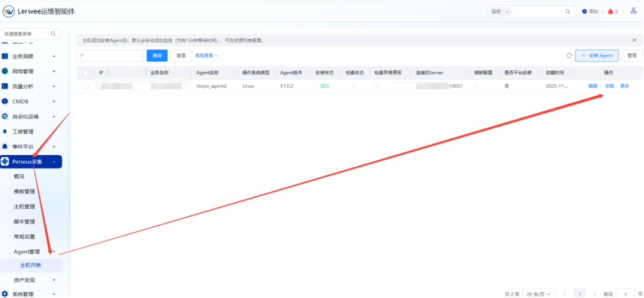Open the 监控 search type dropdown
The height and width of the screenshot is (298, 644).
pyautogui.click(x=500, y=12)
